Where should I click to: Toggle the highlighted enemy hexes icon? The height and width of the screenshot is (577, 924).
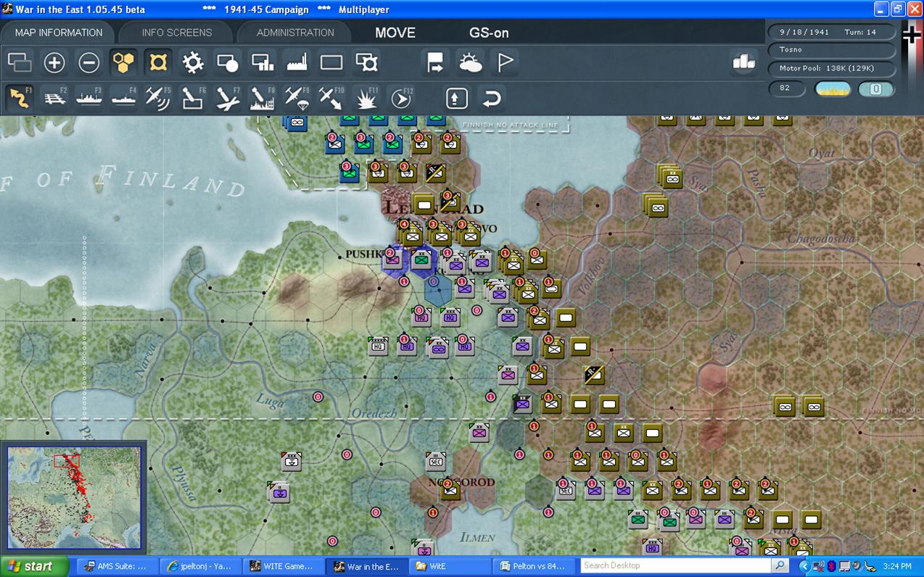(x=158, y=63)
